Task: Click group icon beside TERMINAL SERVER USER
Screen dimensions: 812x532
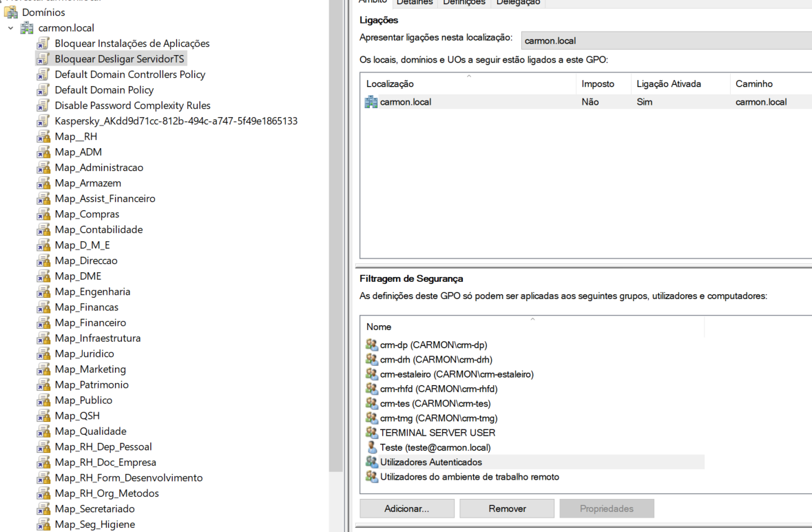Action: pos(371,433)
